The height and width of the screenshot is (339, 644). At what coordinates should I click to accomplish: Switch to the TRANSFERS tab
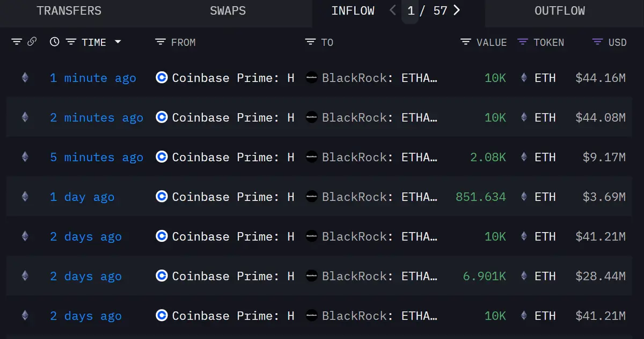tap(69, 11)
